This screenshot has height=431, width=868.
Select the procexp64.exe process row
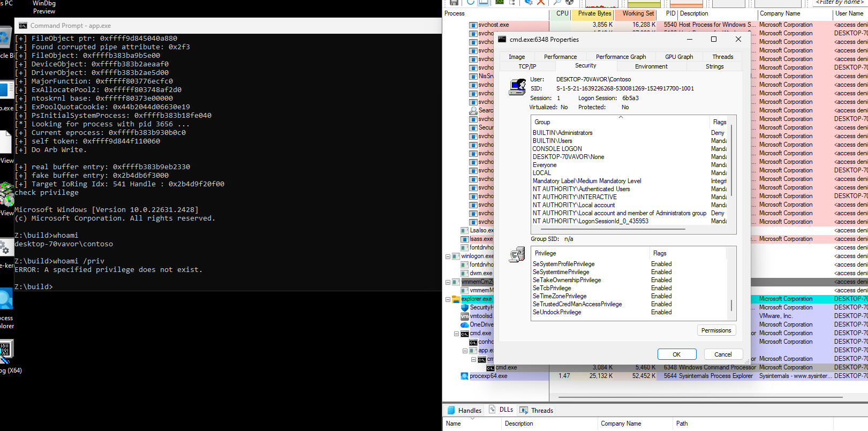coord(655,376)
